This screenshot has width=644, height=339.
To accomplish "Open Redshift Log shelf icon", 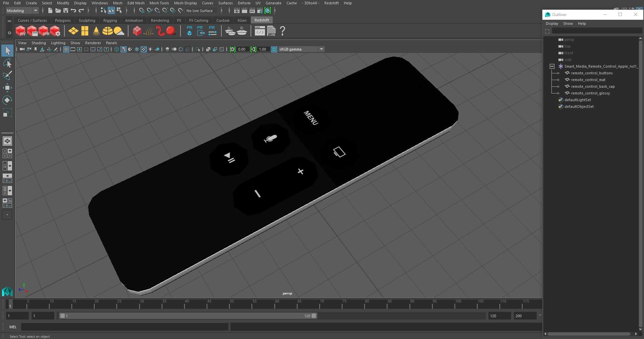I will tap(271, 31).
